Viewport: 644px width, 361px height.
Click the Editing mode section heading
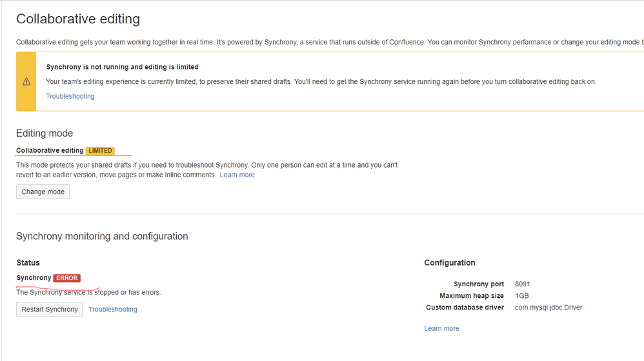pos(45,133)
